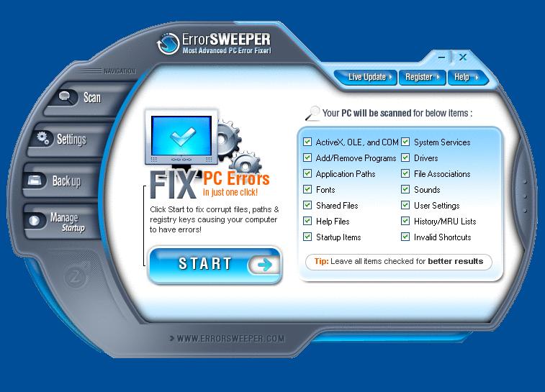Screen dimensions: 545x392
Task: Open Manage Startup section
Action: click(x=62, y=222)
